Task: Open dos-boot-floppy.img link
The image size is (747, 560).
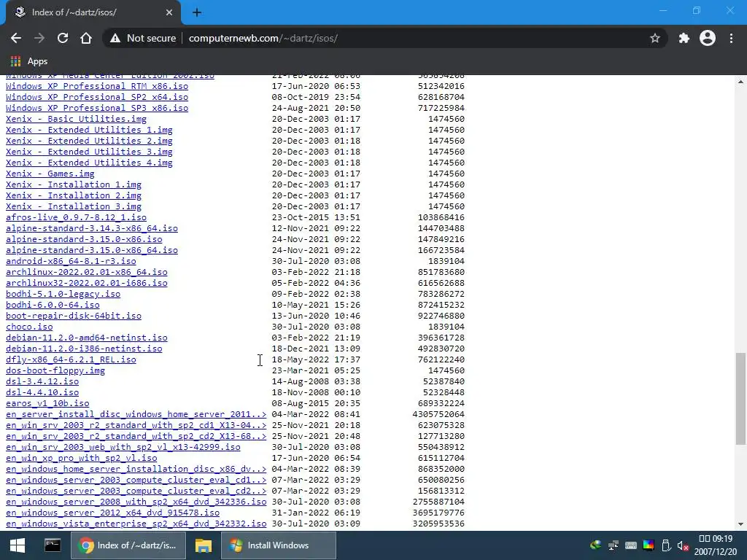Action: click(x=55, y=371)
